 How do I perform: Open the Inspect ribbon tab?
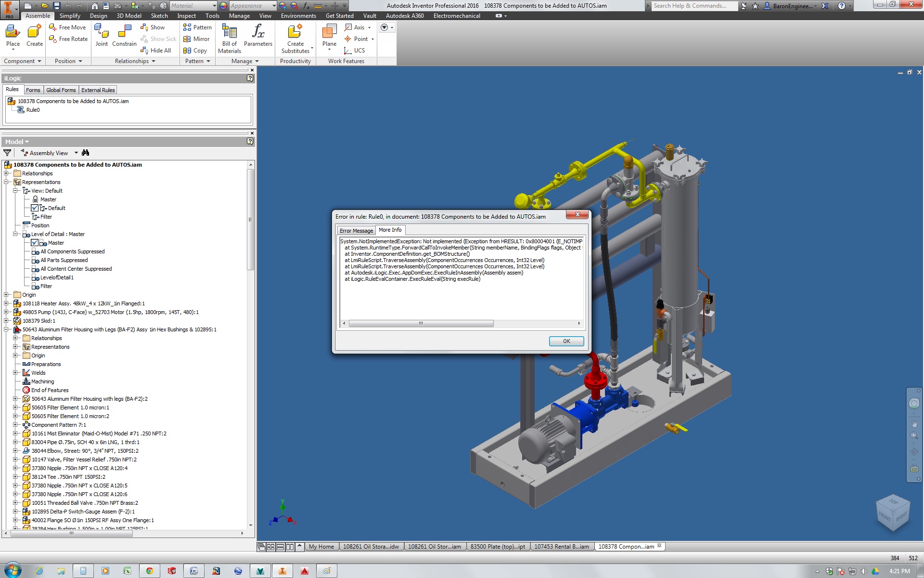coord(186,16)
